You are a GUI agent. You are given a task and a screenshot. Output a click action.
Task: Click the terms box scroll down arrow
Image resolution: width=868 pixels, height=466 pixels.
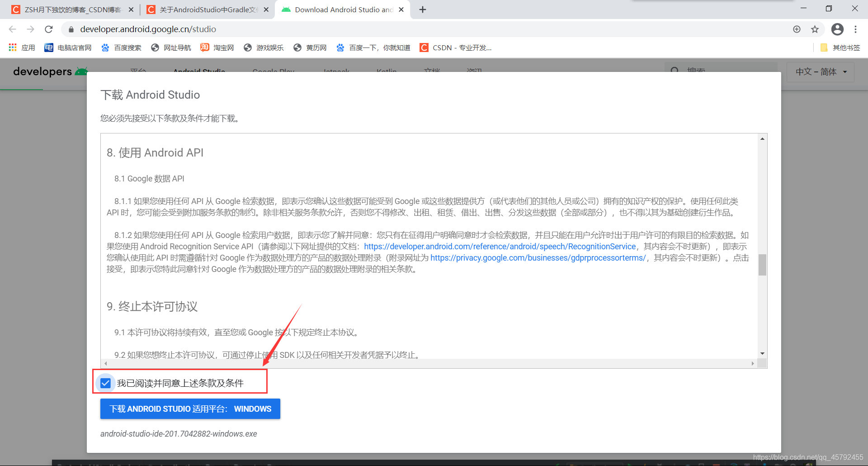(762, 354)
